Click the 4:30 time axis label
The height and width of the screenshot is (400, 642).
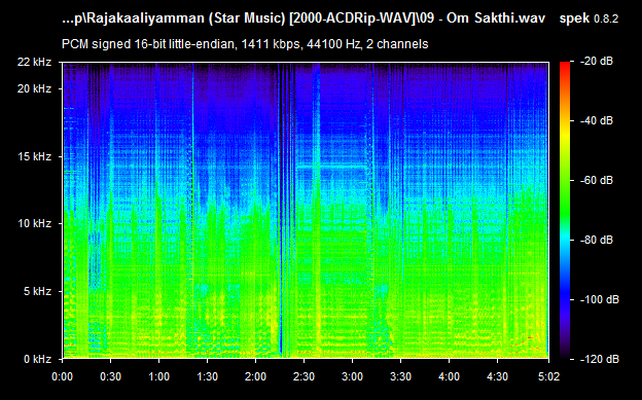pyautogui.click(x=497, y=376)
